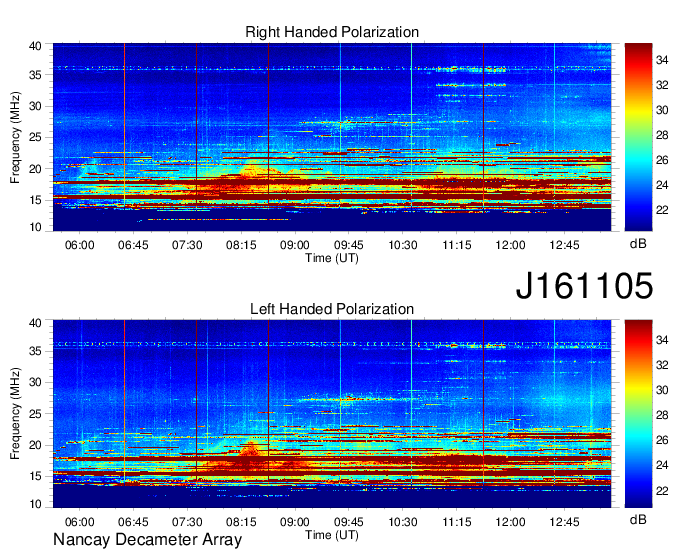Click 06:00 time tick on left-handed plot
Image resolution: width=680 pixels, height=552 pixels.
click(79, 522)
